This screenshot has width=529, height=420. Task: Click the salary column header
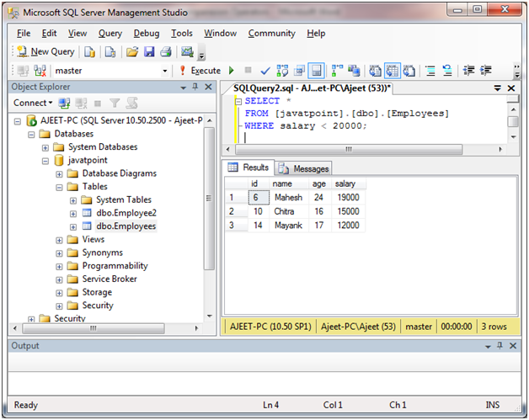tap(348, 183)
